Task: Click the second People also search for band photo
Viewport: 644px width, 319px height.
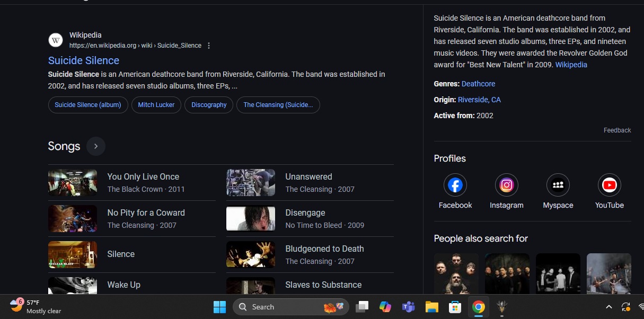Action: tap(507, 273)
